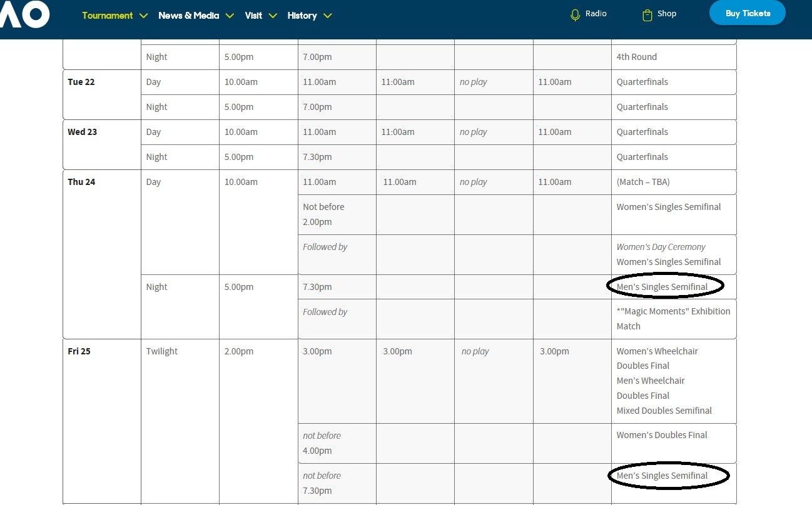This screenshot has width=812, height=505.
Task: Click circled Men's Singles Semifinal on Thursday
Action: (662, 287)
